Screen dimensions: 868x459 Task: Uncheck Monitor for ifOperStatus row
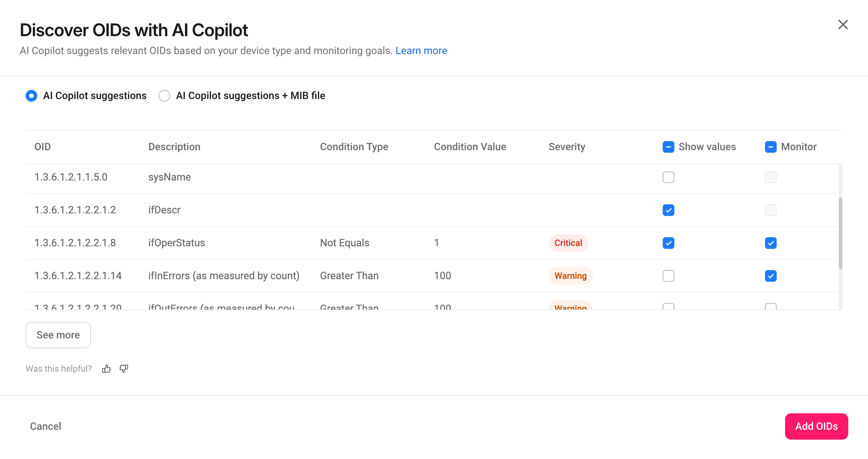tap(771, 243)
